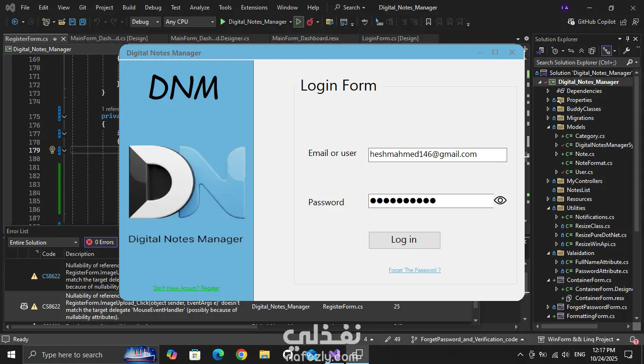
Task: Click the Save All toolbar icon
Action: point(83,22)
